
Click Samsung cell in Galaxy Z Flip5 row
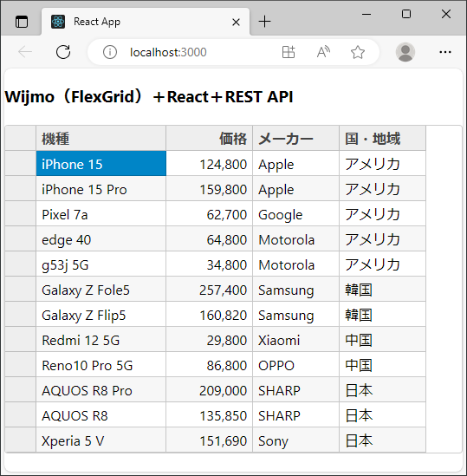295,315
